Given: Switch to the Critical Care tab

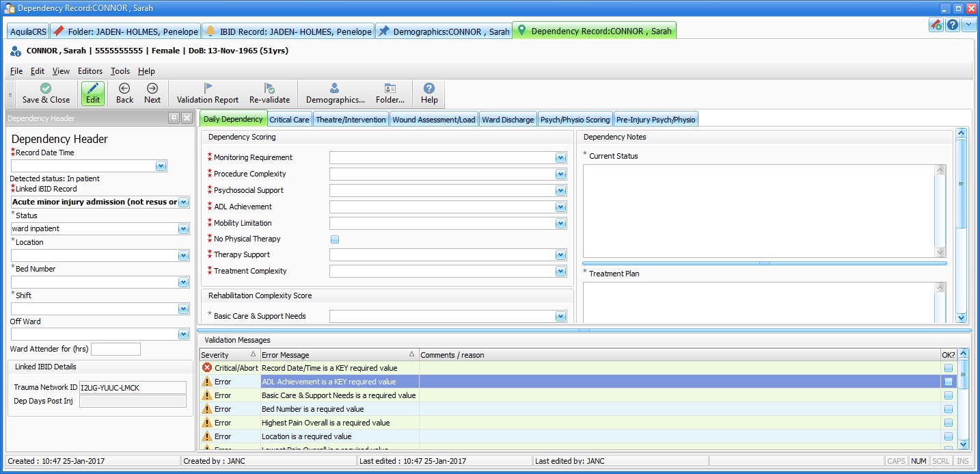Looking at the screenshot, I should 289,120.
